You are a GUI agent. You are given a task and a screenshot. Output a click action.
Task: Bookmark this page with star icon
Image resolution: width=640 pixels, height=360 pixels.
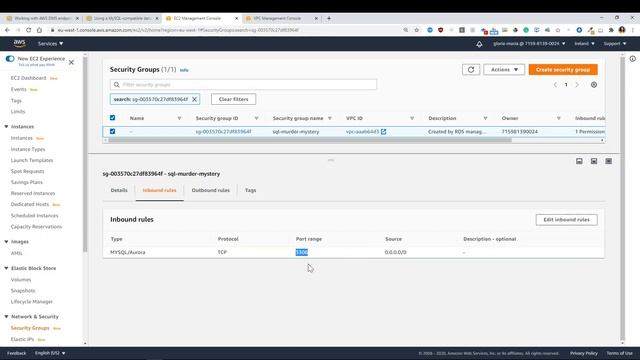[x=416, y=30]
